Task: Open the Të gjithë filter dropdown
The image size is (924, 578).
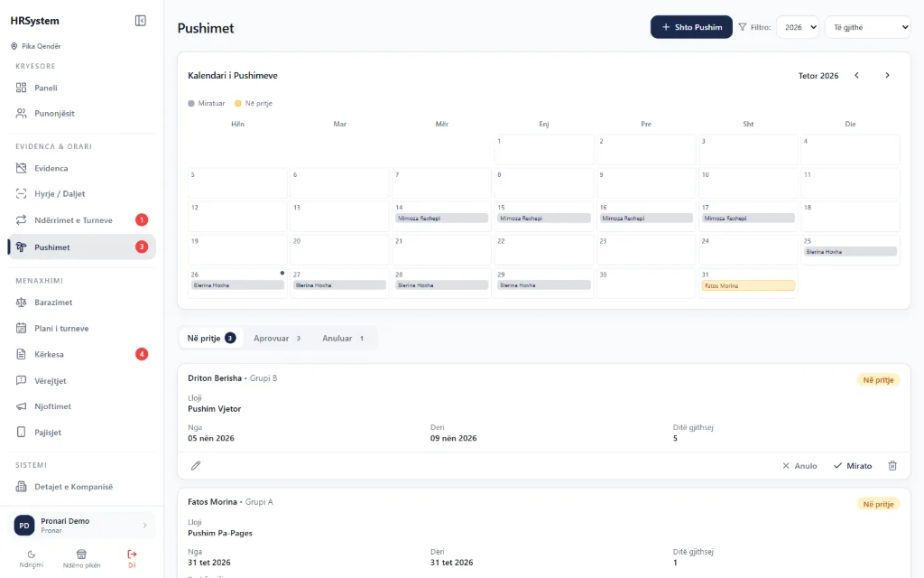Action: click(867, 27)
